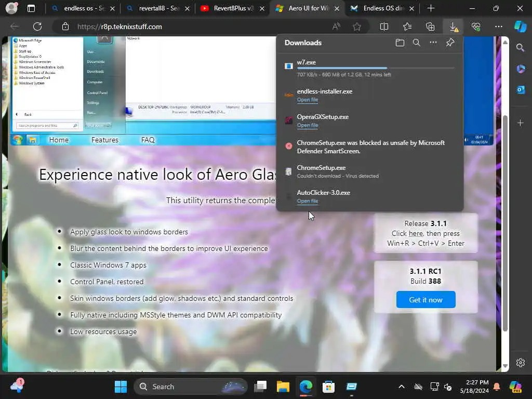Select the w7.exe download entry
This screenshot has height=399, width=532.
(370, 68)
